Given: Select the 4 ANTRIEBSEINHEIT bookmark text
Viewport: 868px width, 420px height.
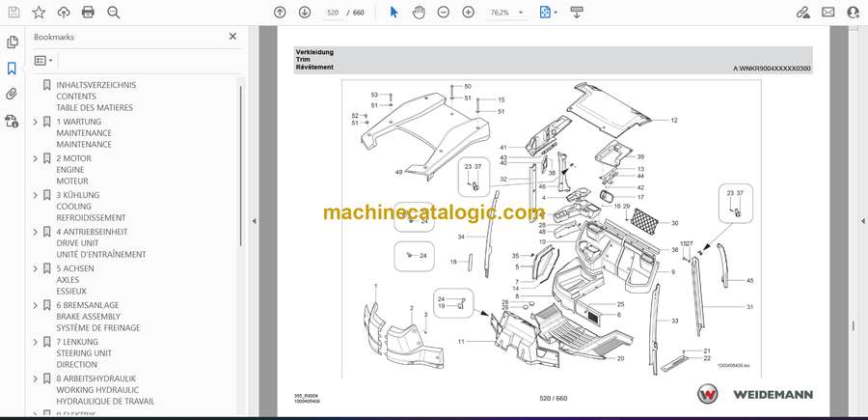Looking at the screenshot, I should pos(101,242).
